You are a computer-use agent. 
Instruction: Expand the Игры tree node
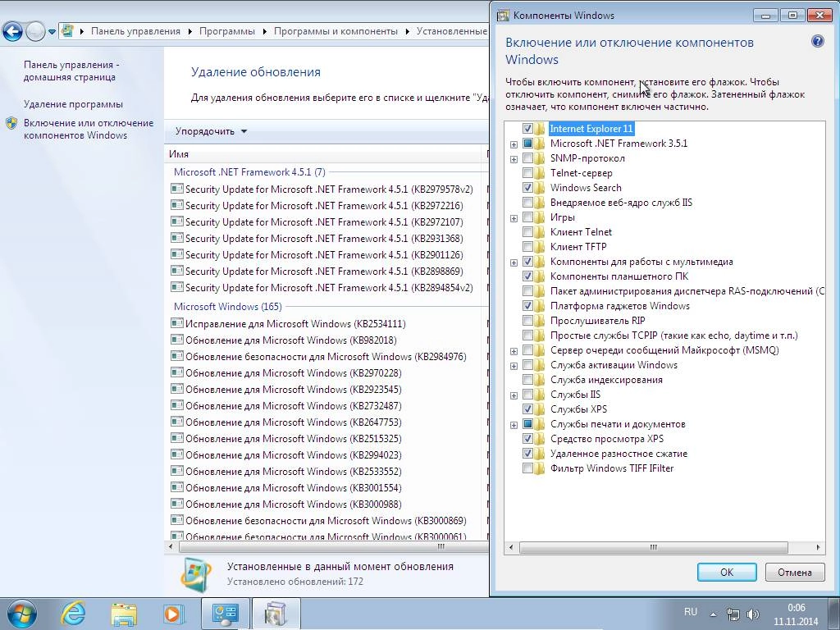(x=514, y=218)
